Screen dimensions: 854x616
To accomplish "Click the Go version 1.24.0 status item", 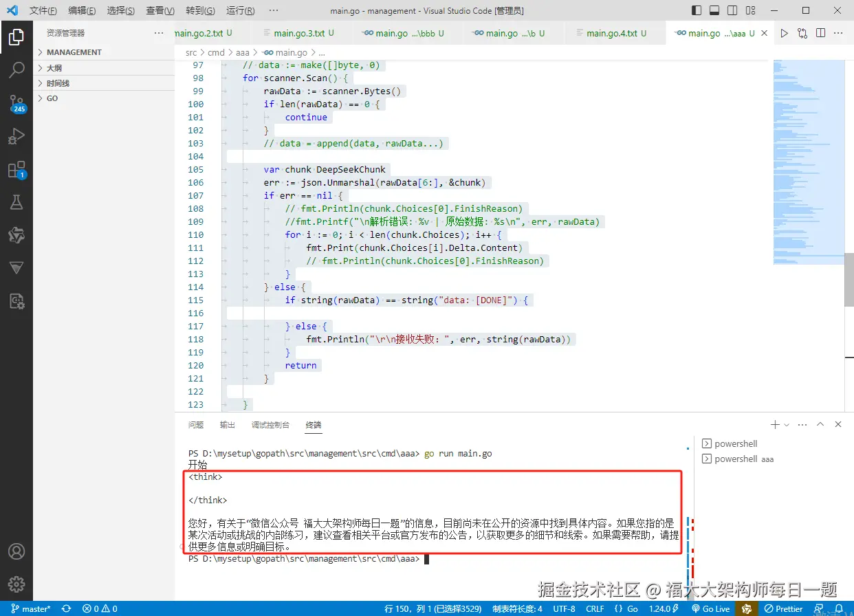I will [x=664, y=608].
